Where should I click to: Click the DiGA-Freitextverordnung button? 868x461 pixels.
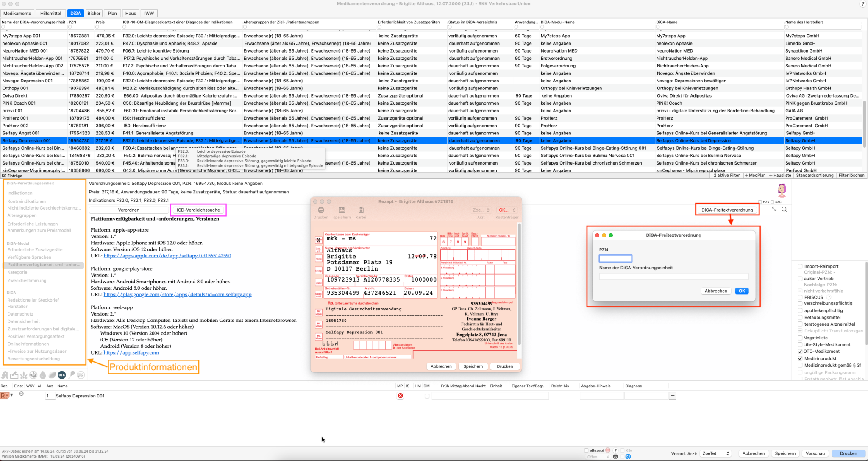click(727, 210)
